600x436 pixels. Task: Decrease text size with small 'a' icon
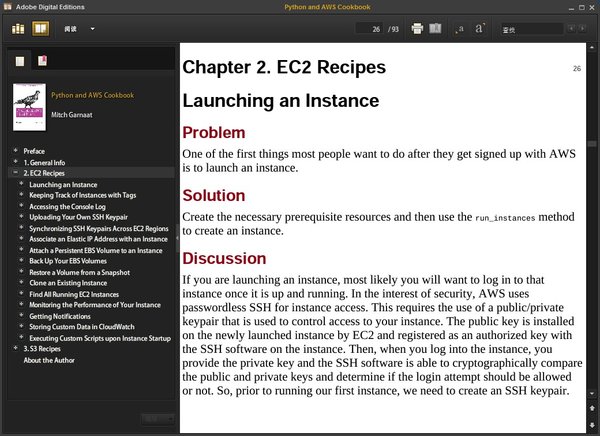point(460,29)
